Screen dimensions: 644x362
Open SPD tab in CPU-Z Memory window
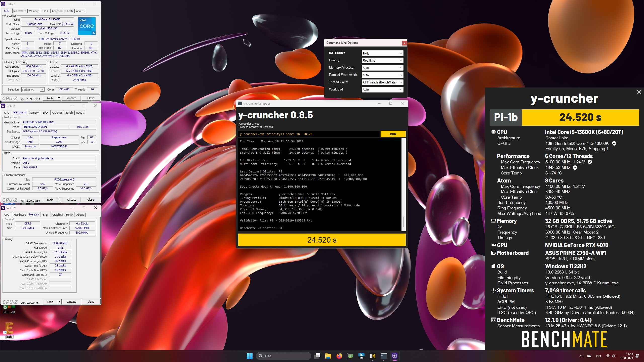pos(46,215)
